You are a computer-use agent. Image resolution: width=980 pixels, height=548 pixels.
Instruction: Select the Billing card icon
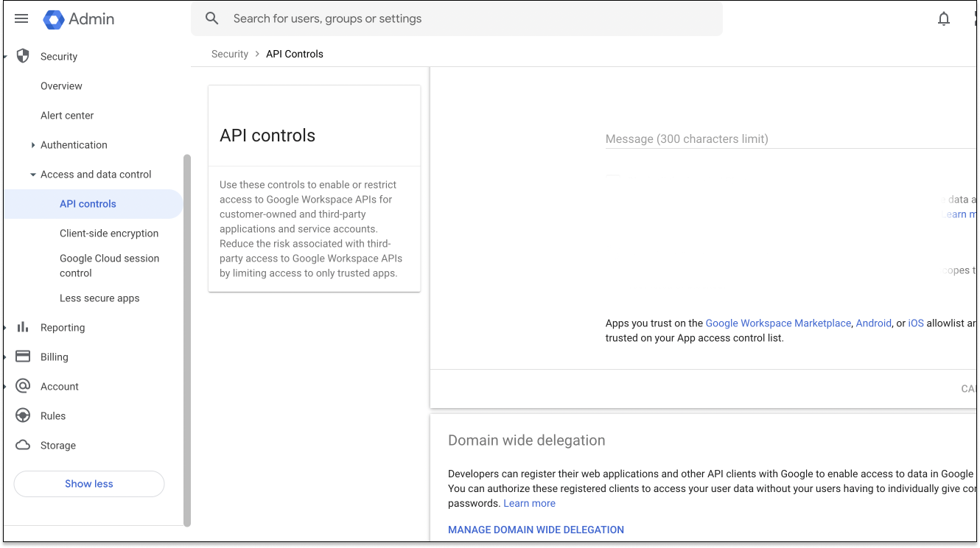[22, 356]
